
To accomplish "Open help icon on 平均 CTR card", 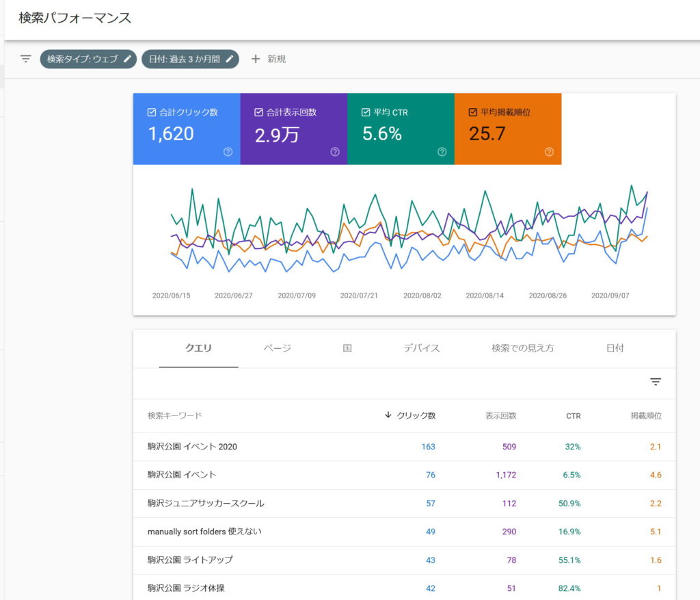I will 442,152.
